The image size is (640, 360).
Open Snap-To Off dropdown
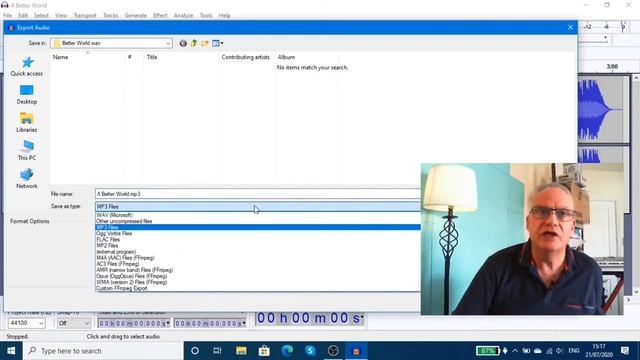[74, 323]
